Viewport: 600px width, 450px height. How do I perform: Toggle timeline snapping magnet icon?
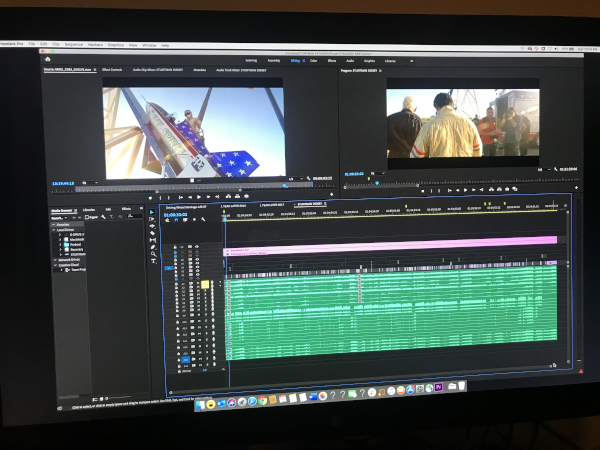click(x=178, y=221)
